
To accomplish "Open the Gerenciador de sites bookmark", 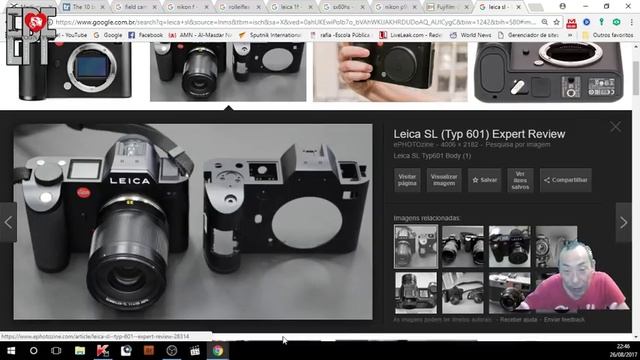I will (528, 36).
